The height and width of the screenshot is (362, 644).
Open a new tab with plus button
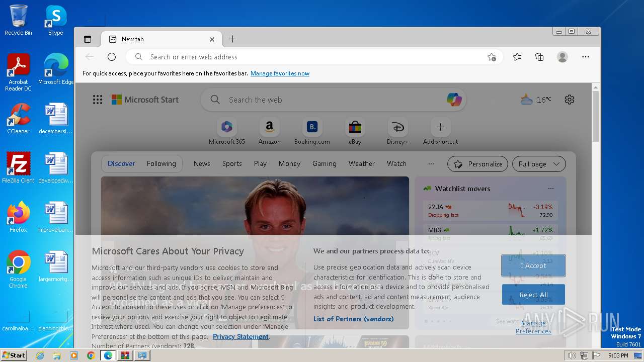[232, 39]
